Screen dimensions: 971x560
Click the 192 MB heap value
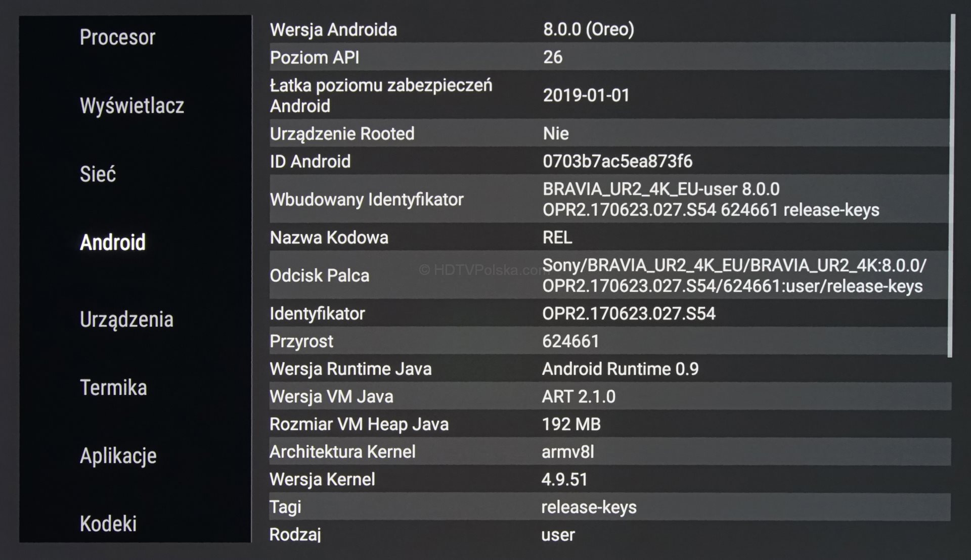click(571, 425)
